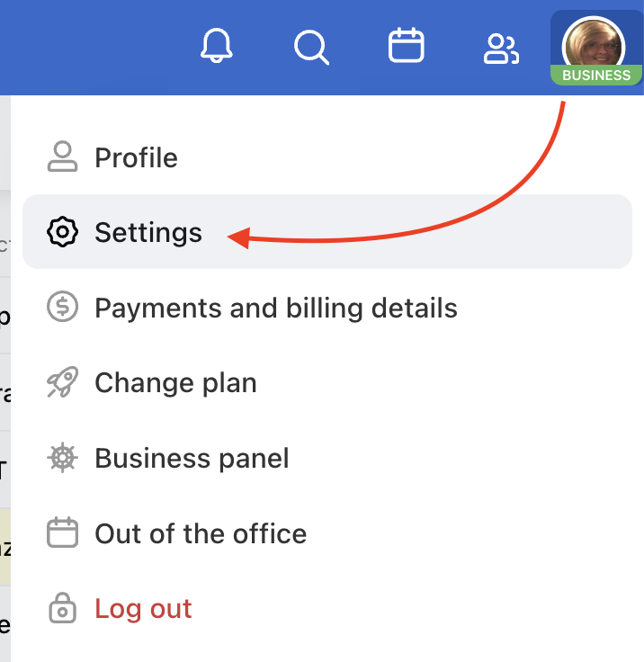Open the notifications bell
This screenshot has width=644, height=662.
[216, 46]
